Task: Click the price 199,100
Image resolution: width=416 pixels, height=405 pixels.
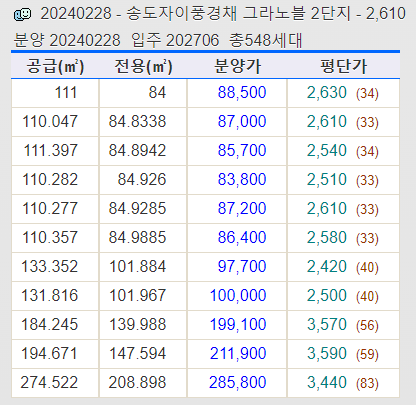Action: (238, 324)
